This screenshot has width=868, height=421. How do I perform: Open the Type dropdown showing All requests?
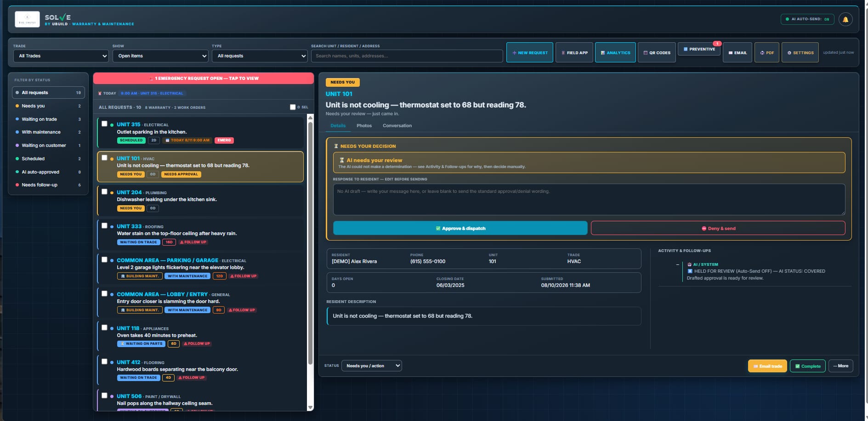[260, 56]
